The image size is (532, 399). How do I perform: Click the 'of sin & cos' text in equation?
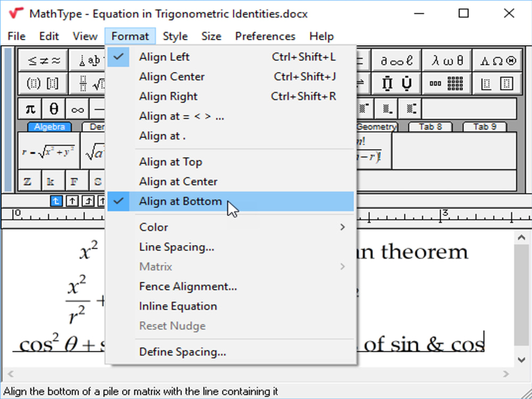pos(424,344)
